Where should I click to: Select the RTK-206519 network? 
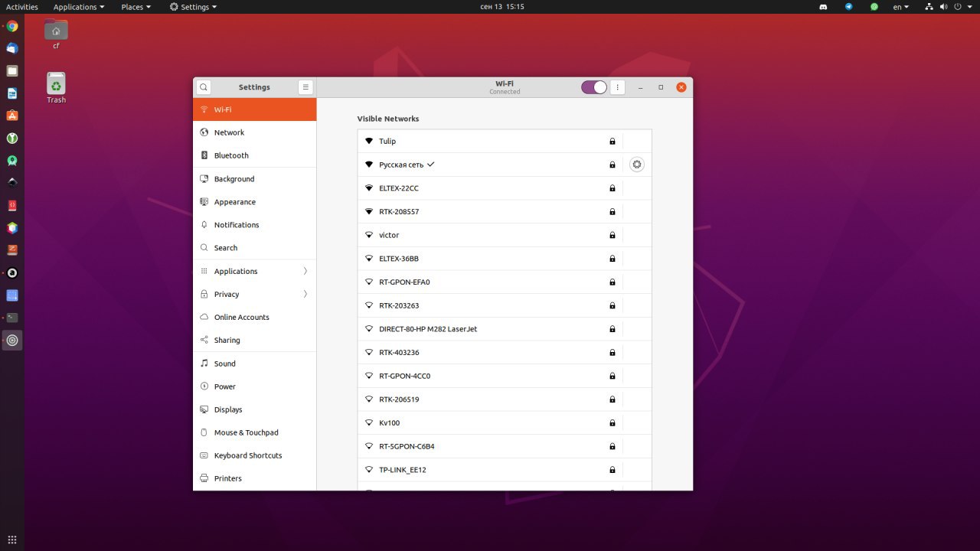[505, 399]
